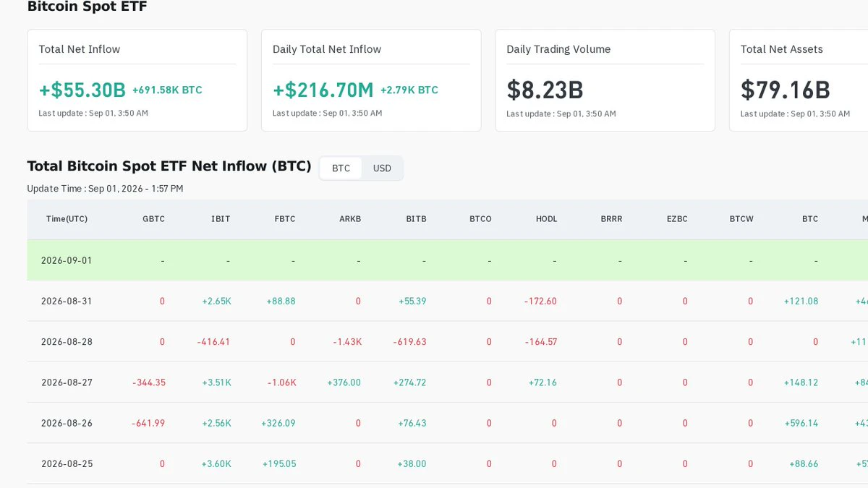
Task: Click the +88.66 BTC value
Action: click(803, 463)
